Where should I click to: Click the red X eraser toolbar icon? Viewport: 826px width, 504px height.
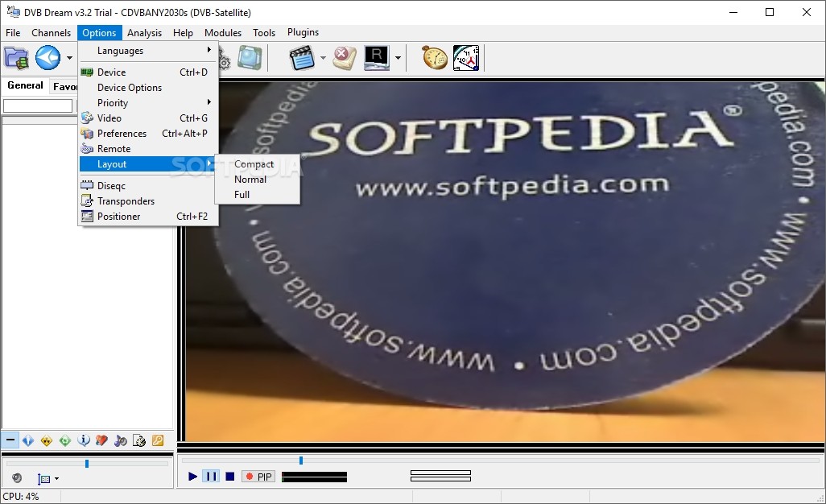tap(345, 58)
